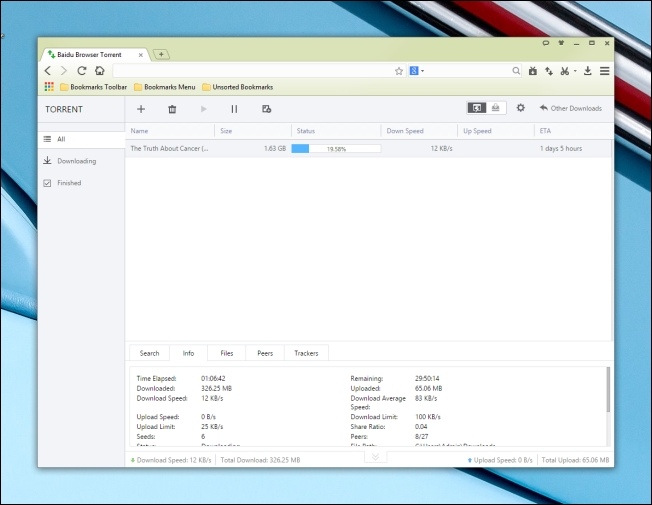652x505 pixels.
Task: Open the torrent arrows toolbar icon
Action: click(x=549, y=71)
